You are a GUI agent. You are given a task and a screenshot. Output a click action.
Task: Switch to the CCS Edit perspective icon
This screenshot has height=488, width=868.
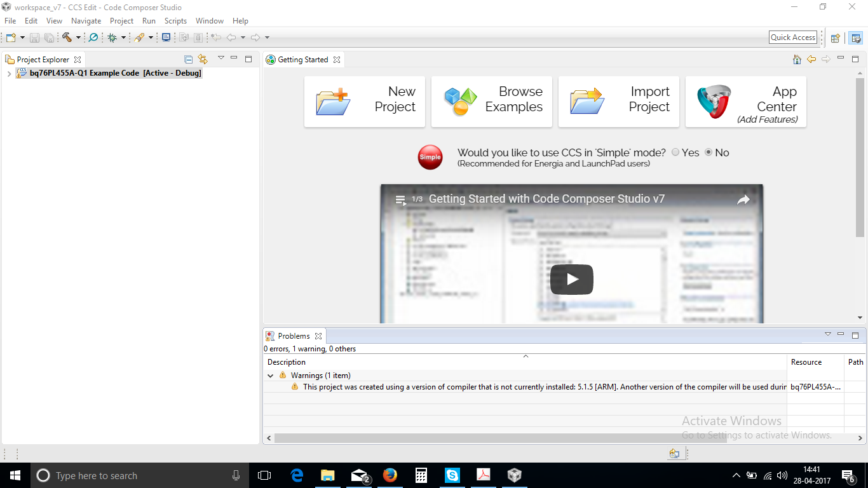(856, 37)
